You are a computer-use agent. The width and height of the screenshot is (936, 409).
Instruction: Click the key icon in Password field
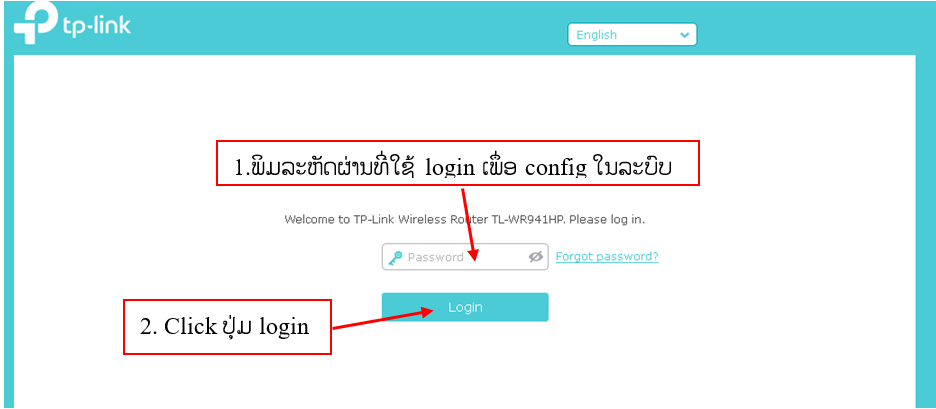coord(395,258)
